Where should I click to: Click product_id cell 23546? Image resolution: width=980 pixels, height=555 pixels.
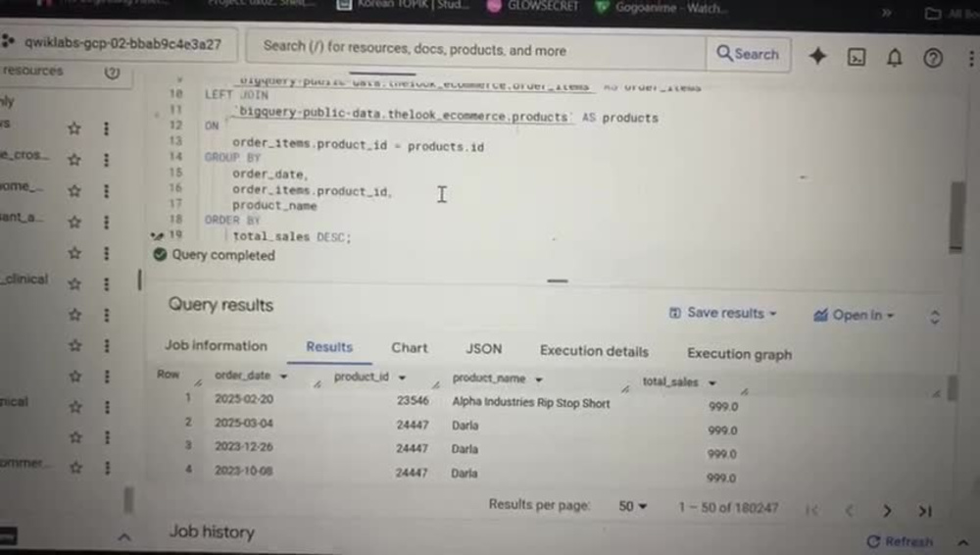tap(413, 400)
